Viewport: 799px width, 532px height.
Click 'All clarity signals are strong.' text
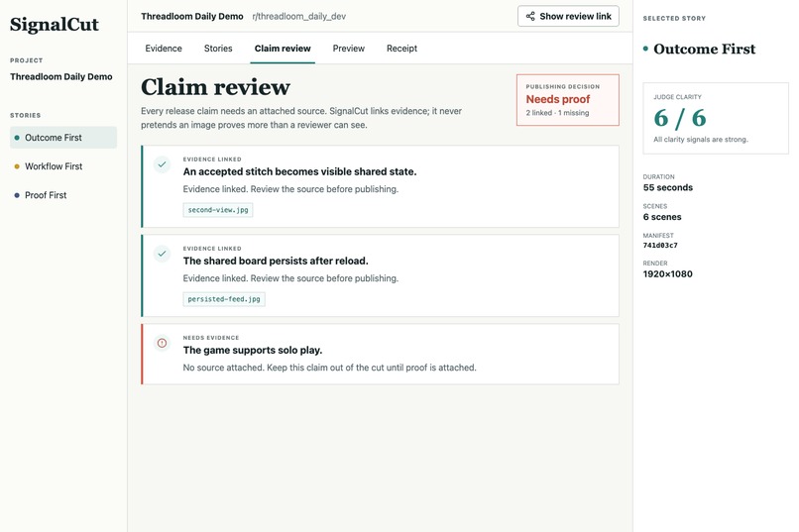coord(701,140)
